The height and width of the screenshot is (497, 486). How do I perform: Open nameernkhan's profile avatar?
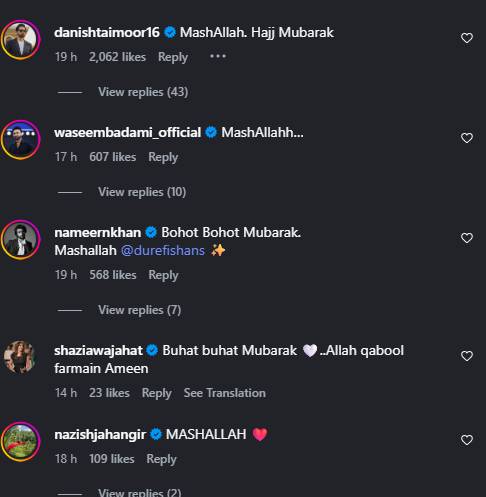[21, 239]
